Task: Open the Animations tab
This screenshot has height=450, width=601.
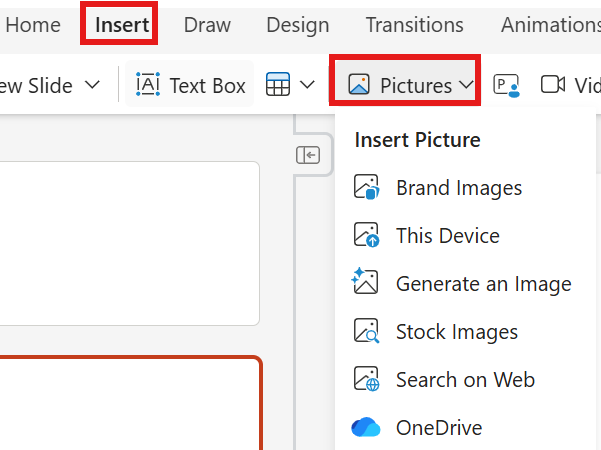Action: click(551, 25)
